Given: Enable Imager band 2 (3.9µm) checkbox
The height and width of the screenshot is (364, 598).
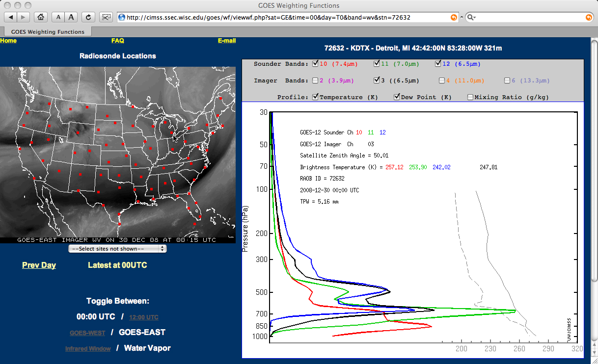Looking at the screenshot, I should (316, 80).
